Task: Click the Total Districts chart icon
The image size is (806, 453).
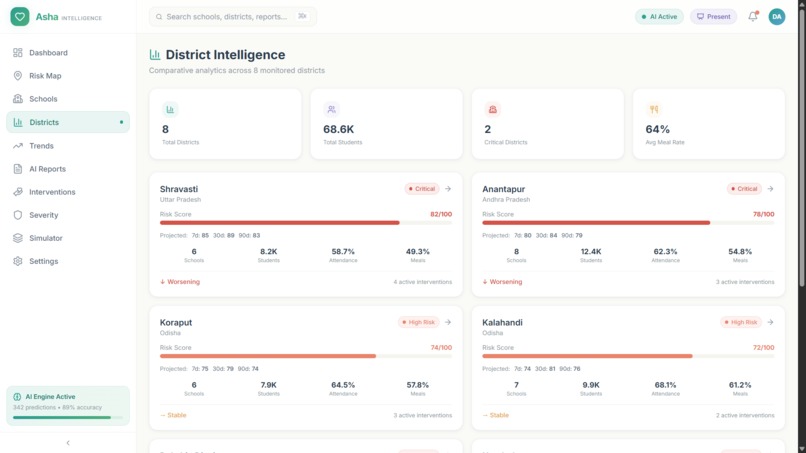Action: [x=170, y=109]
